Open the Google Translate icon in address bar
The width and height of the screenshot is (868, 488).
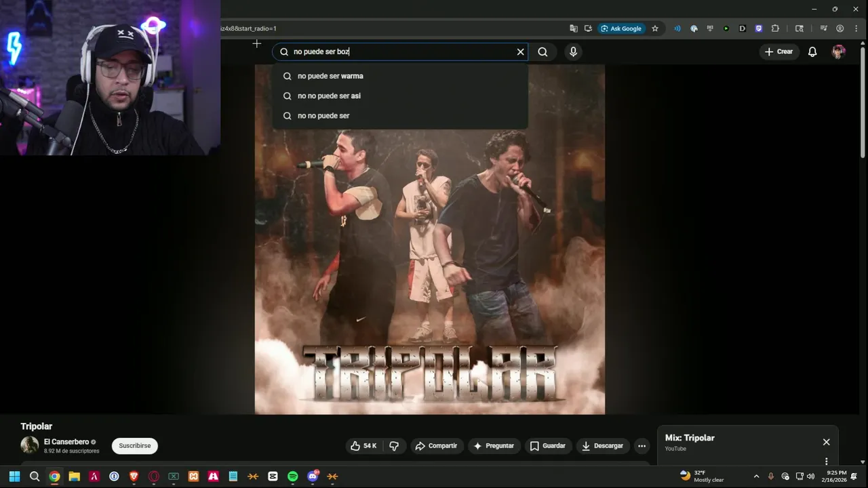(x=574, y=28)
